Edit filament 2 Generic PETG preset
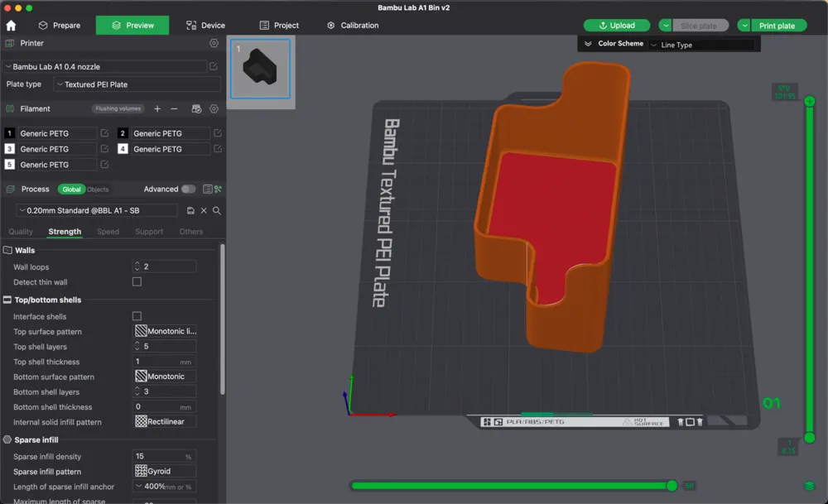Viewport: 828px width, 504px height. [218, 133]
